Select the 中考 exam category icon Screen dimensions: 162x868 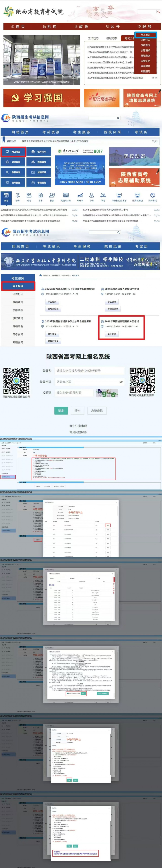pos(92,198)
